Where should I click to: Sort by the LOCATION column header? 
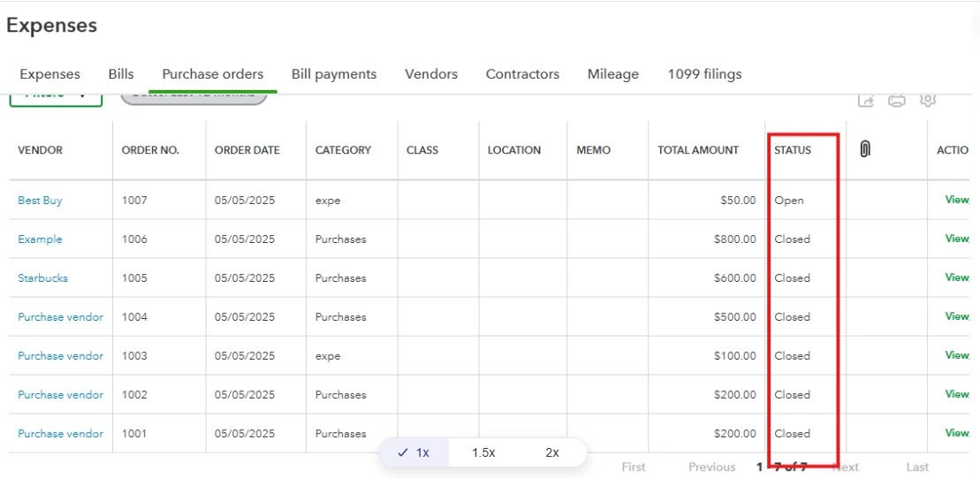pyautogui.click(x=514, y=150)
